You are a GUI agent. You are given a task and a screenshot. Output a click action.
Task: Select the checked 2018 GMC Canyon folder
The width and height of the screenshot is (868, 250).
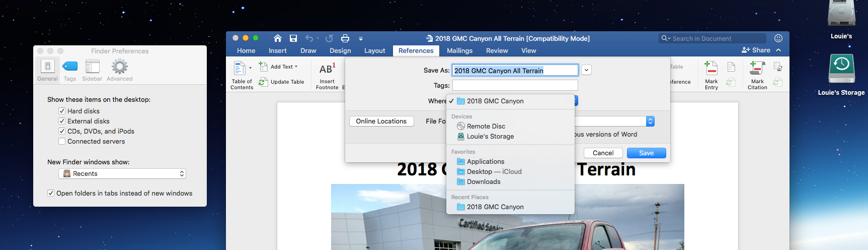coord(510,101)
